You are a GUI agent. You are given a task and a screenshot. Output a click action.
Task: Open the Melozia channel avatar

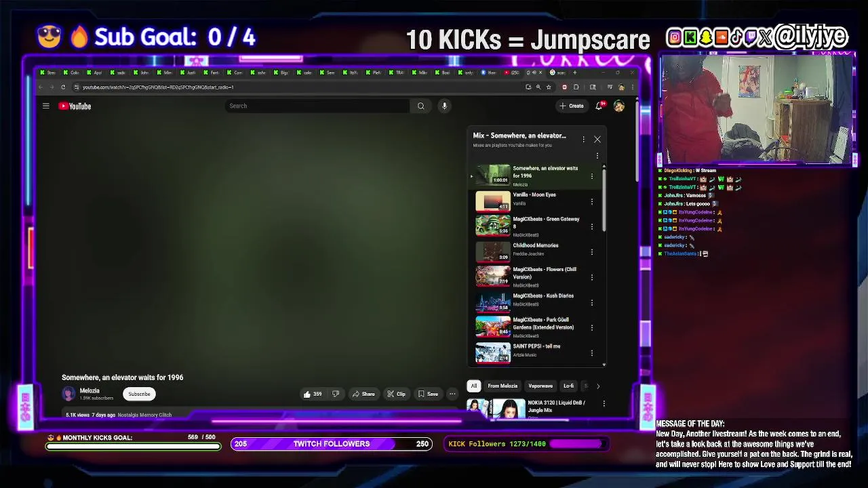(68, 394)
